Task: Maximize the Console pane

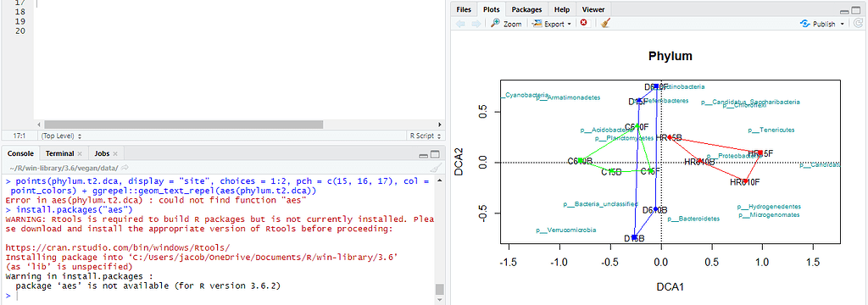Action: pos(436,154)
